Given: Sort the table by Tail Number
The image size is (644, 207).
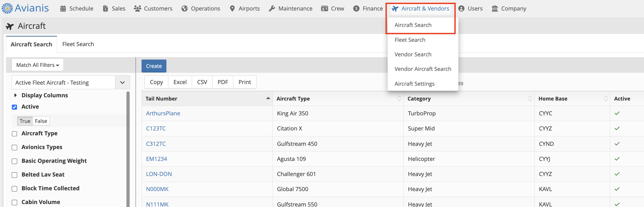Looking at the screenshot, I should click(x=207, y=99).
